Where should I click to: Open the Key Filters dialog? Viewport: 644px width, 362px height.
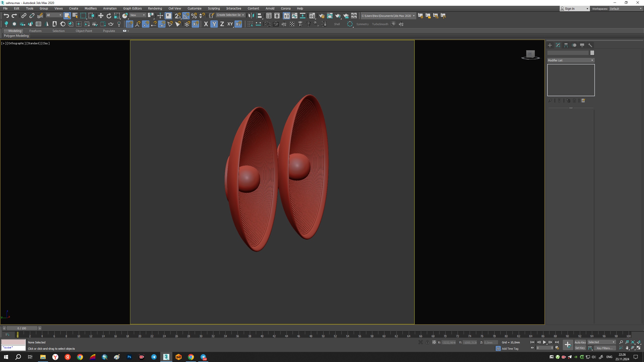pyautogui.click(x=605, y=348)
